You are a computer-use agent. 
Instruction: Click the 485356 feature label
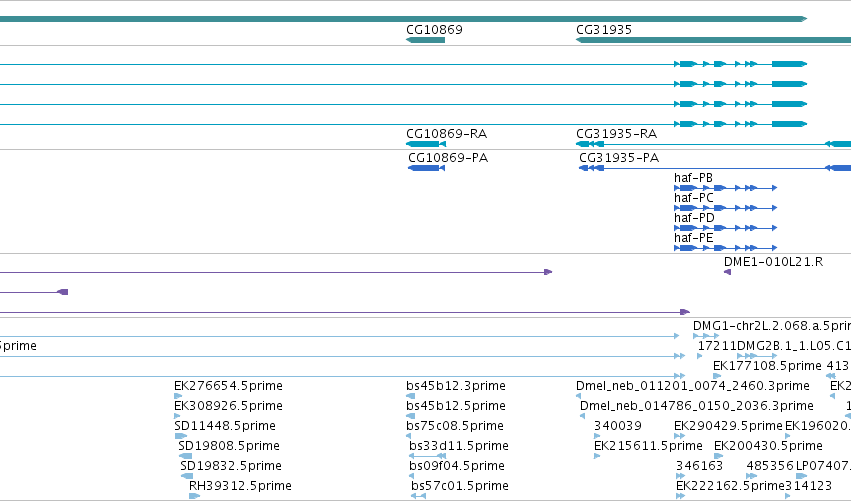pyautogui.click(x=770, y=466)
